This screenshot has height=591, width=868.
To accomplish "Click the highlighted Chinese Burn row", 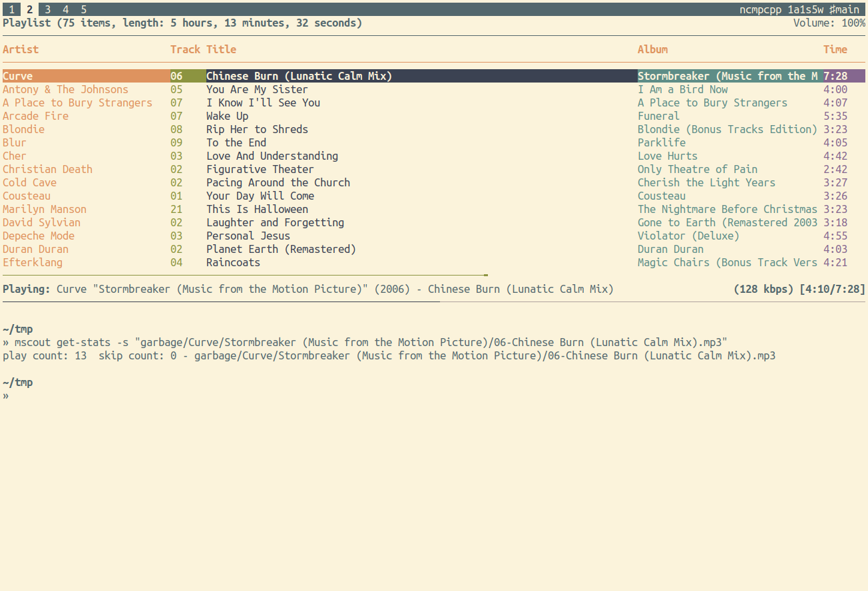I will point(434,76).
